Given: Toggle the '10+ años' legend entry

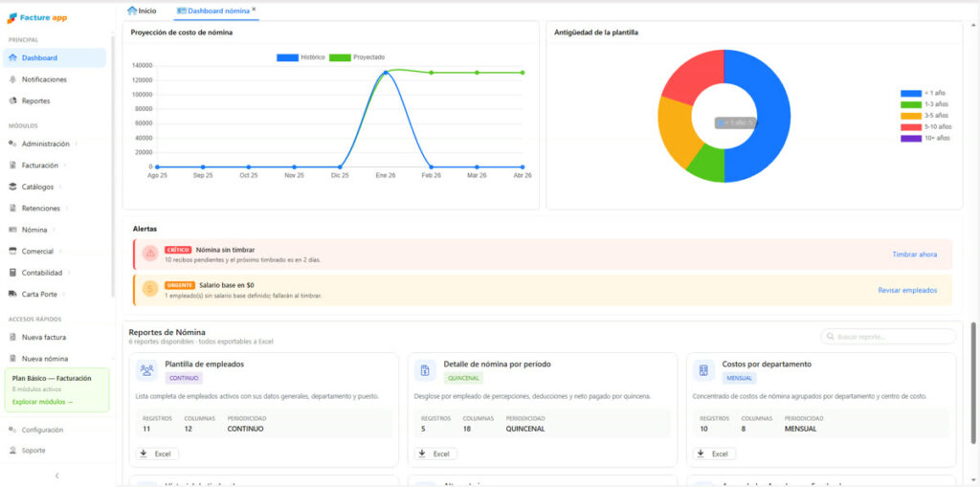Looking at the screenshot, I should click(x=925, y=138).
